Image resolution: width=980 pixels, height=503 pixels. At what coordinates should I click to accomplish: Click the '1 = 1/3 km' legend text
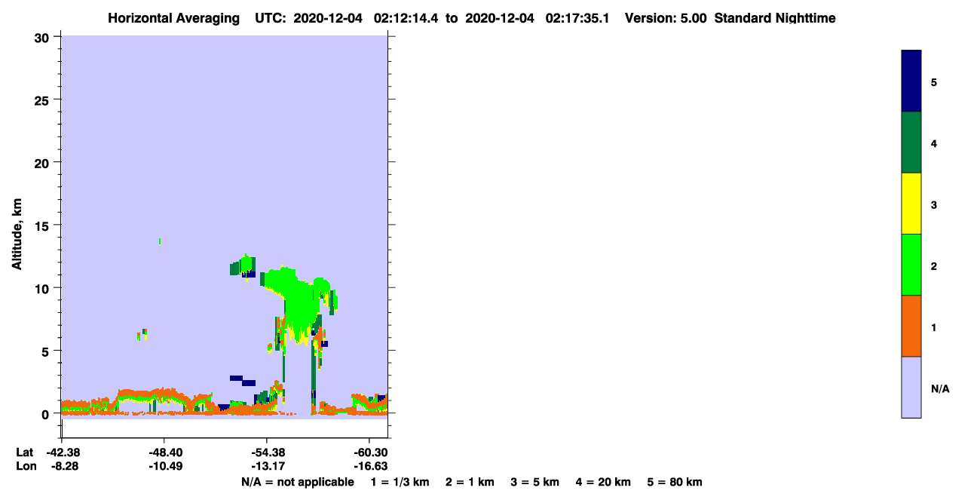[x=400, y=482]
